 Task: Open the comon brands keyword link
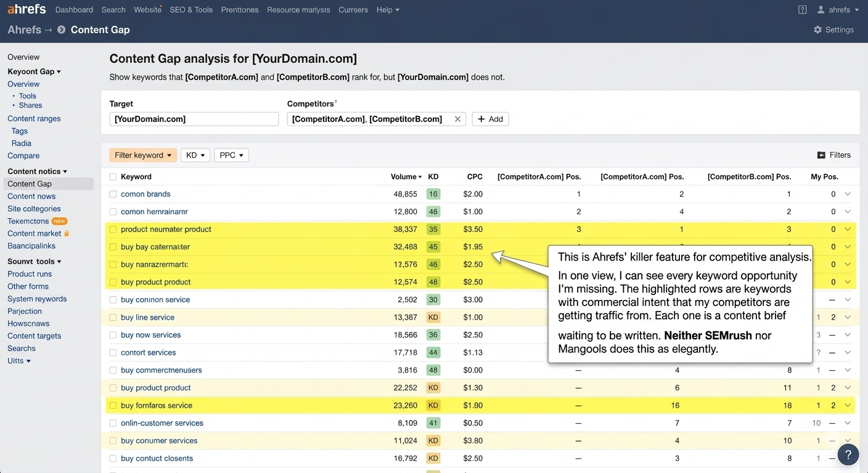(x=145, y=194)
